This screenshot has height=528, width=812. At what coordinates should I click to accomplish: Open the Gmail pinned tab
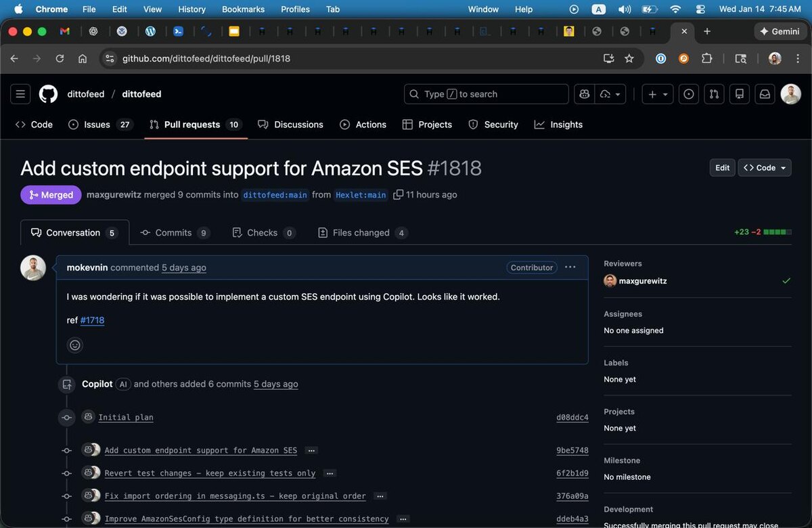coord(65,31)
